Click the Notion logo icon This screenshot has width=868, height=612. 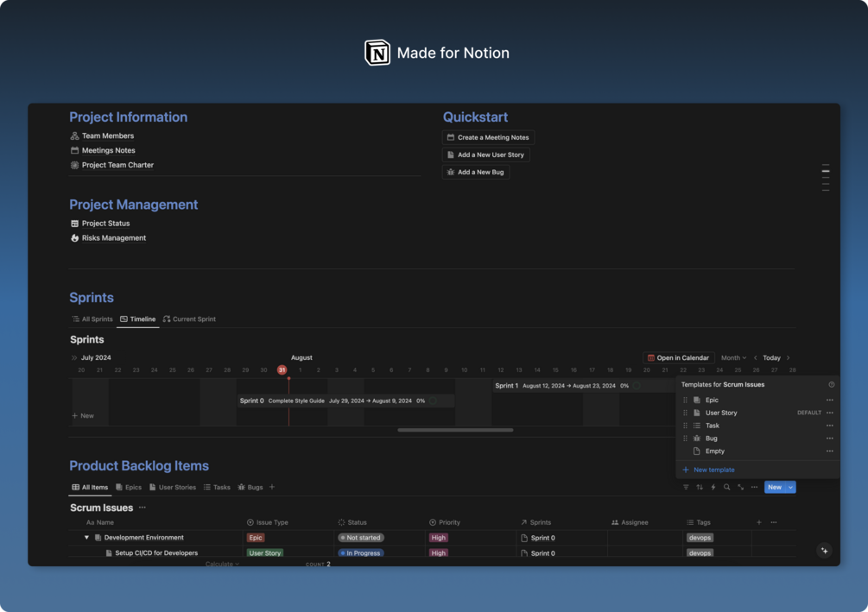point(377,53)
